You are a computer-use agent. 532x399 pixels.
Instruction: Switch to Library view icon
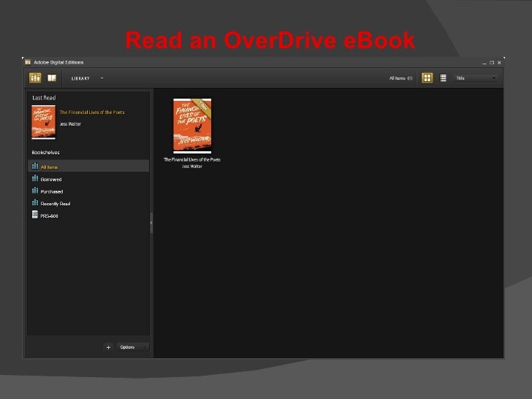tap(35, 78)
